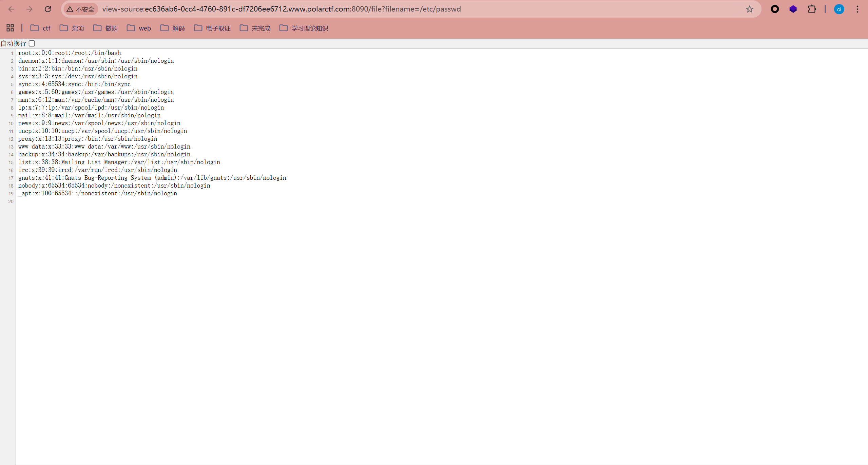Reload the page with refresh icon

(48, 9)
